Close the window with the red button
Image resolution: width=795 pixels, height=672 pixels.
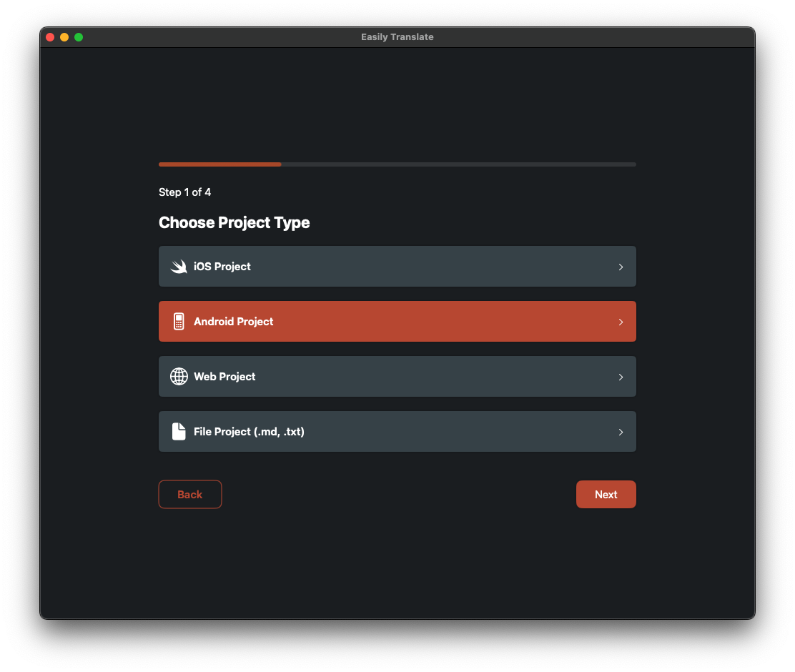[x=50, y=37]
